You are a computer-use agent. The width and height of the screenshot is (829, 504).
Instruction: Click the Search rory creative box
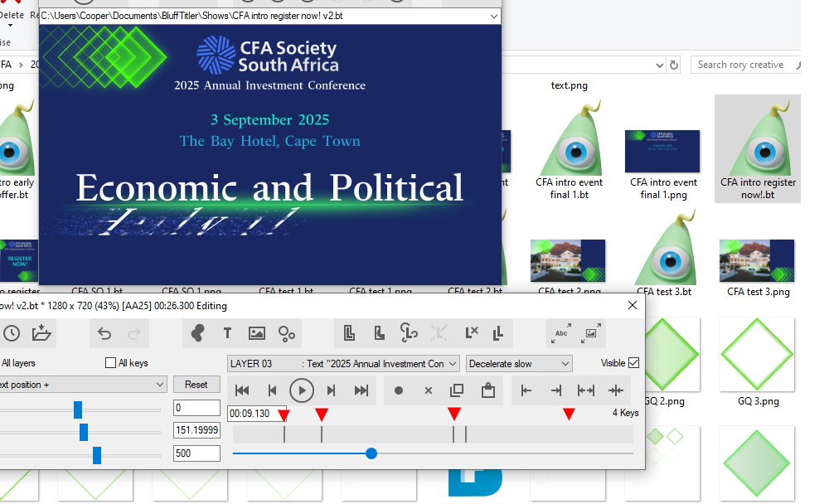point(745,65)
